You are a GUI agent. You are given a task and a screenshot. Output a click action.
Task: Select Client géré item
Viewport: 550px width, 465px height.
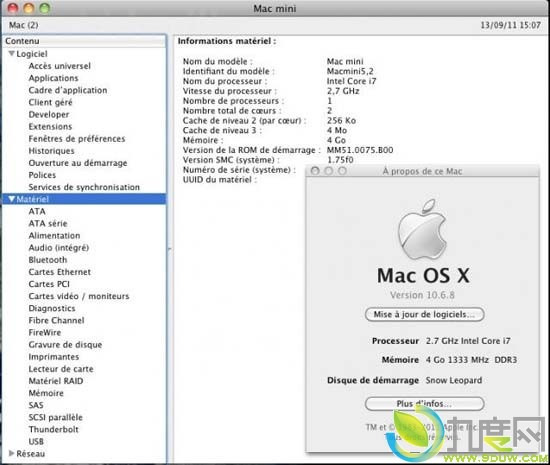coord(50,102)
